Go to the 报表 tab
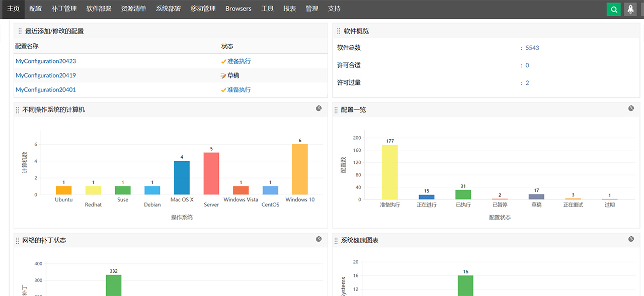 click(x=290, y=9)
